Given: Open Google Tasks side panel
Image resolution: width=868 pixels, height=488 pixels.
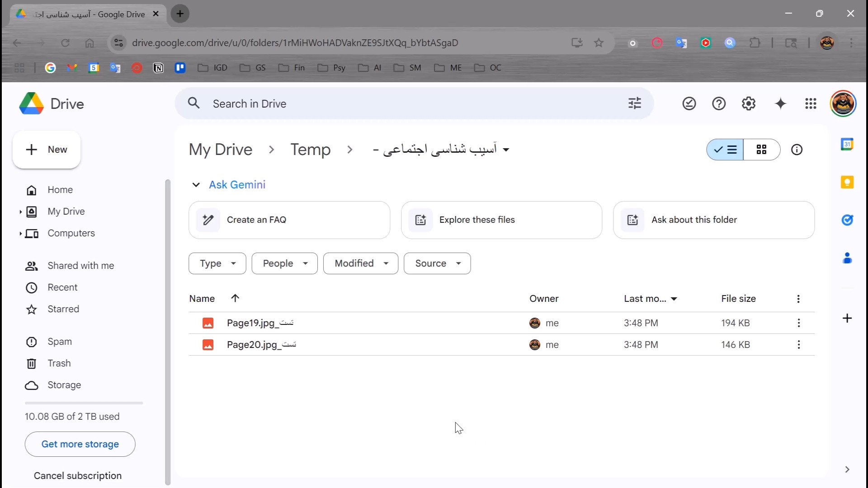Looking at the screenshot, I should [847, 220].
